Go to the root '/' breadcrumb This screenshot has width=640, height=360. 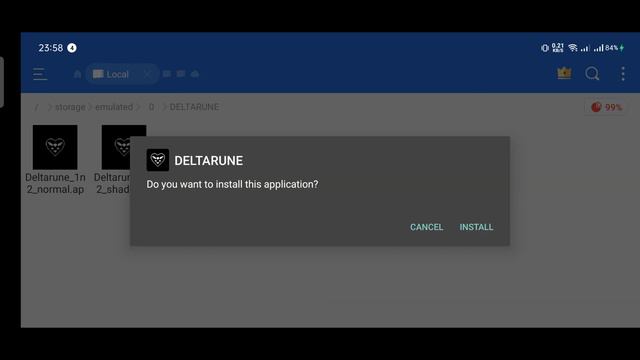click(x=36, y=107)
